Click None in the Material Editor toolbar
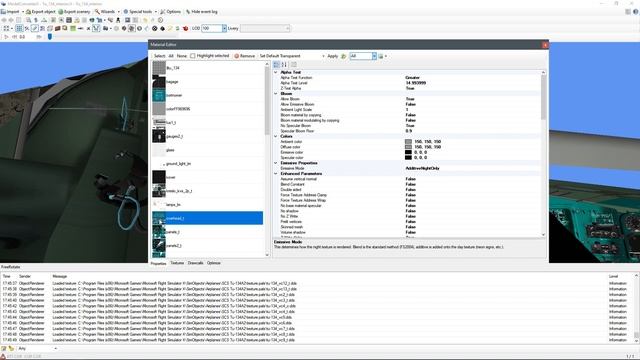This screenshot has height=360, width=640. pyautogui.click(x=182, y=56)
